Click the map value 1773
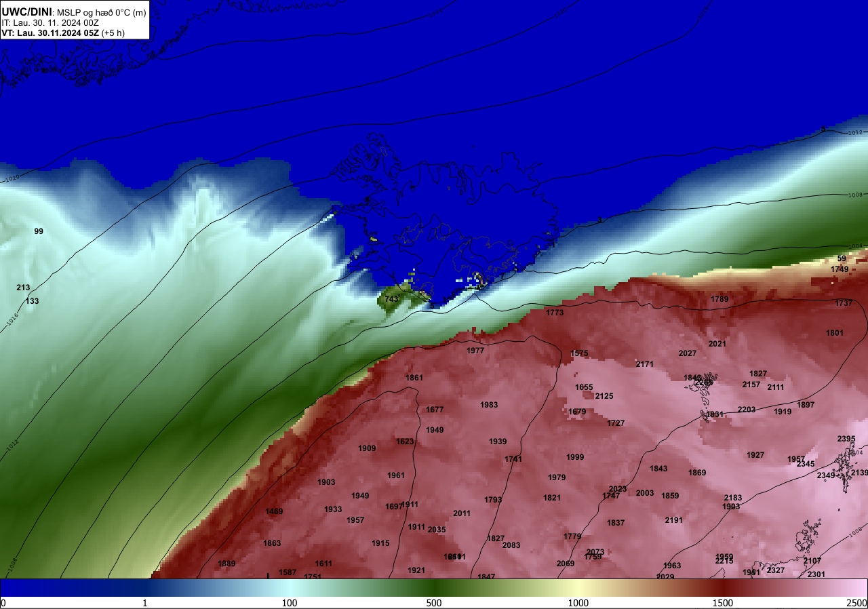 [555, 313]
